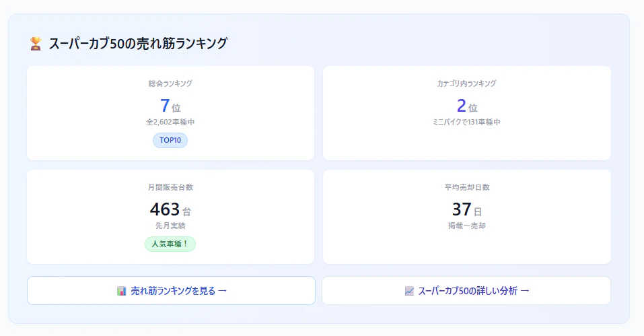Viewport: 644px width, 336px height.
Task: Click the line chart icon in 詳しい分析
Action: (409, 291)
